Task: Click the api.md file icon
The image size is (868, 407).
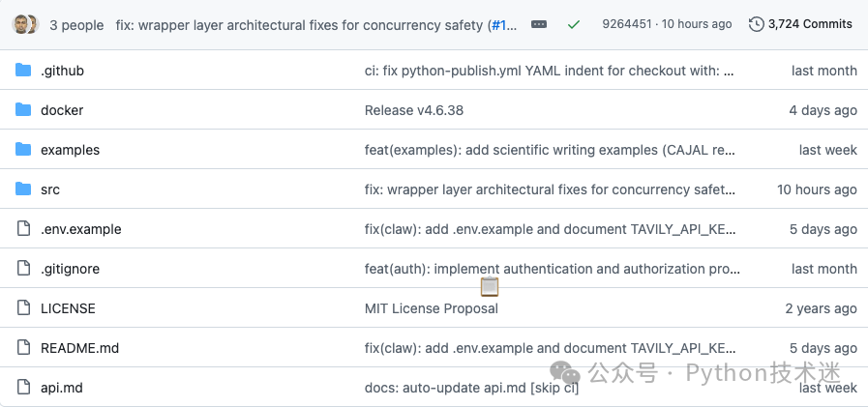Action: [x=23, y=387]
